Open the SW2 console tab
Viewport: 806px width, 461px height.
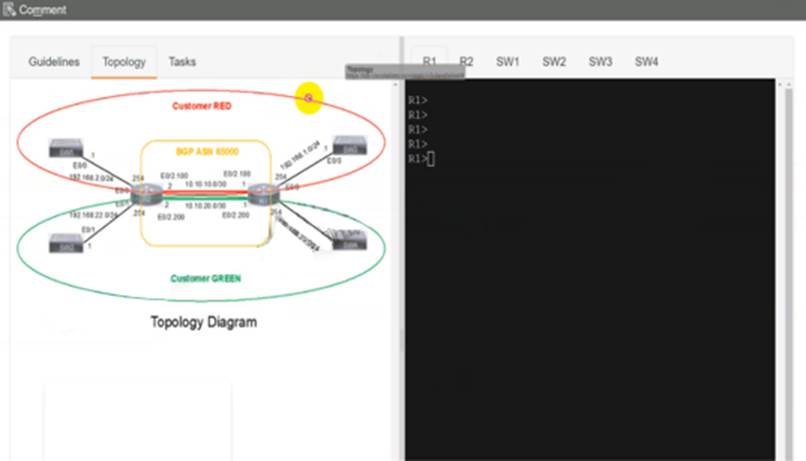(554, 62)
